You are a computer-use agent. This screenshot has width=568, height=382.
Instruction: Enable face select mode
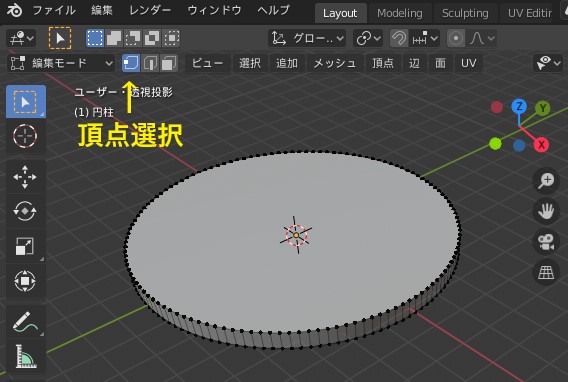click(x=169, y=63)
